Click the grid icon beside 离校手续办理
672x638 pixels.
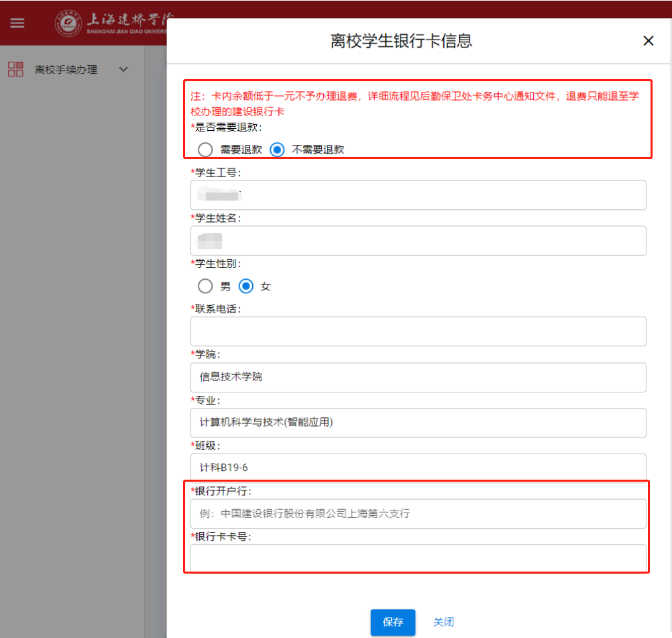pyautogui.click(x=15, y=69)
